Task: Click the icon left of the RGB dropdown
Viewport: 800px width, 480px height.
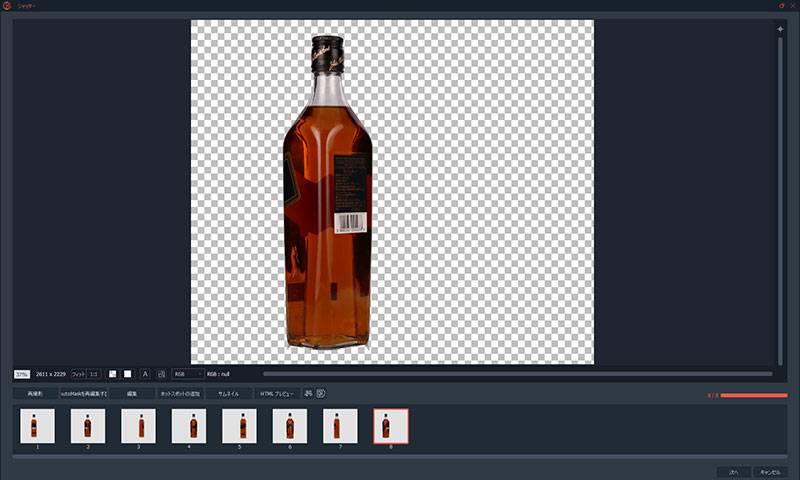Action: click(161, 374)
